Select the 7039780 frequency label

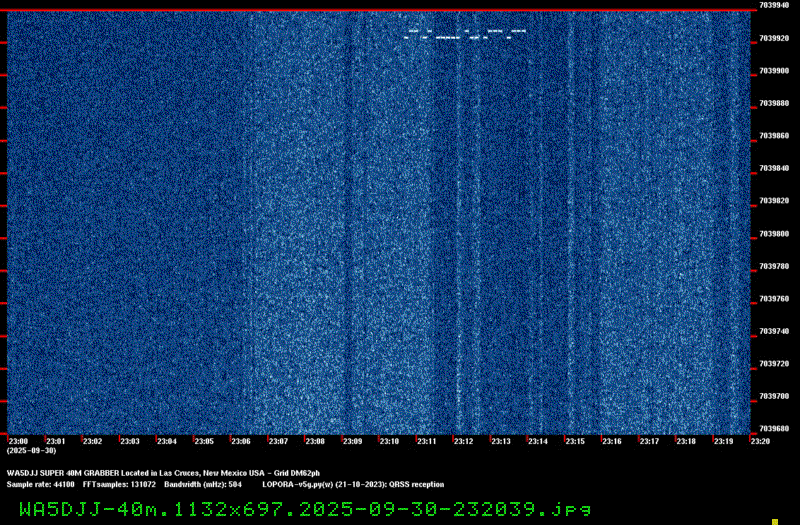774,266
